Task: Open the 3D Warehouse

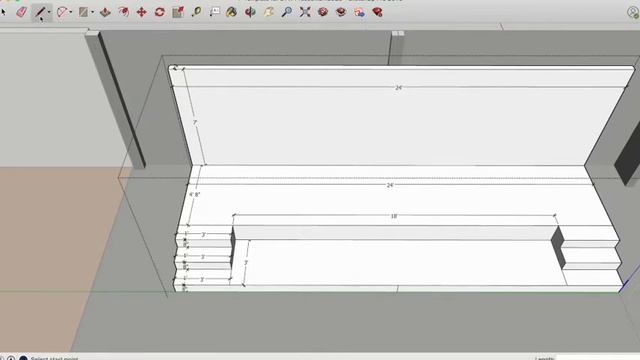Action: tap(323, 12)
